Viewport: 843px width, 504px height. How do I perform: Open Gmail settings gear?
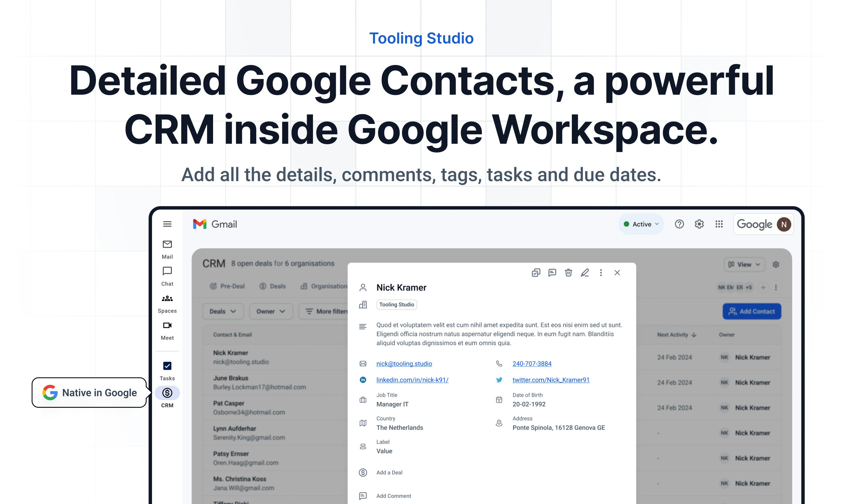[699, 224]
